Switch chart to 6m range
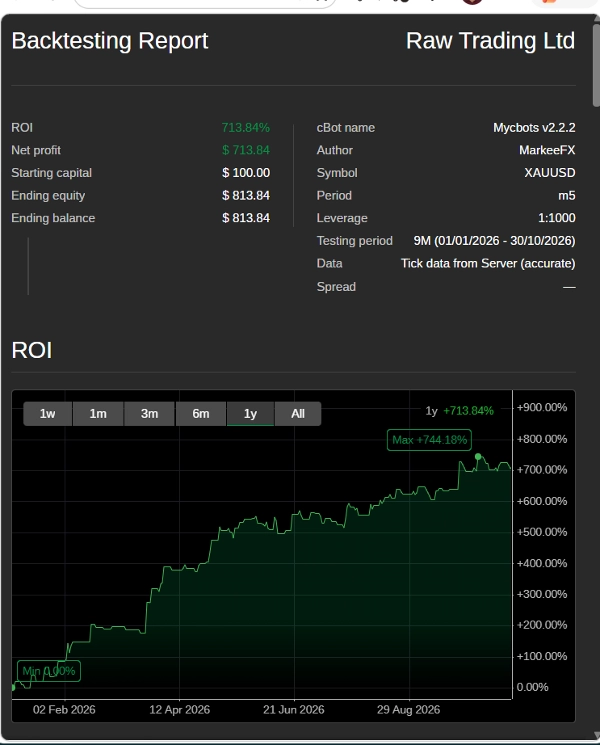Image resolution: width=600 pixels, height=745 pixels. coord(200,414)
